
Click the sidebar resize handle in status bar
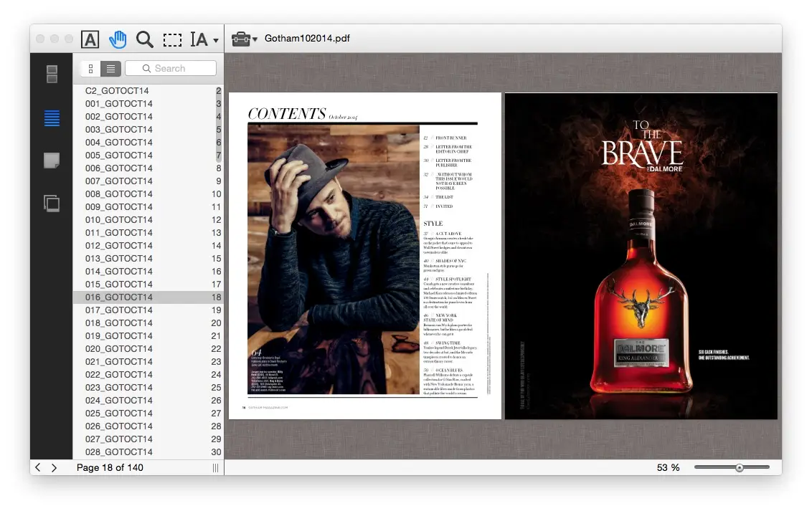click(x=215, y=467)
